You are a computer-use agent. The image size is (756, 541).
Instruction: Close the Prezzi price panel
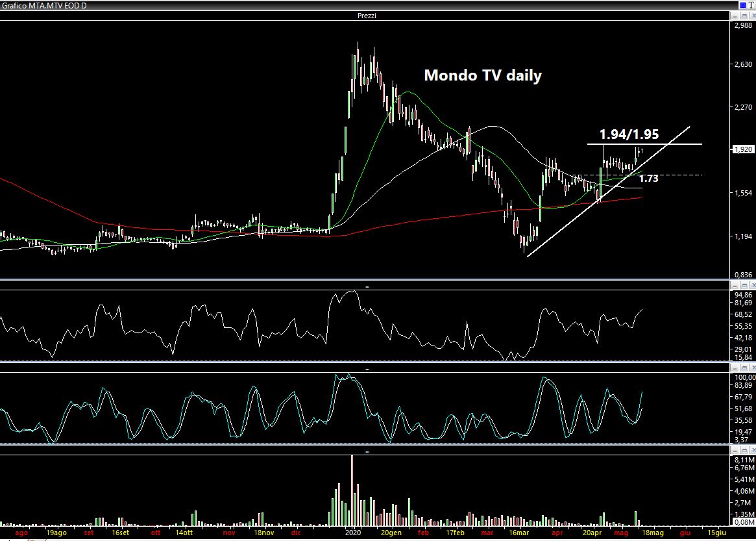click(x=753, y=16)
